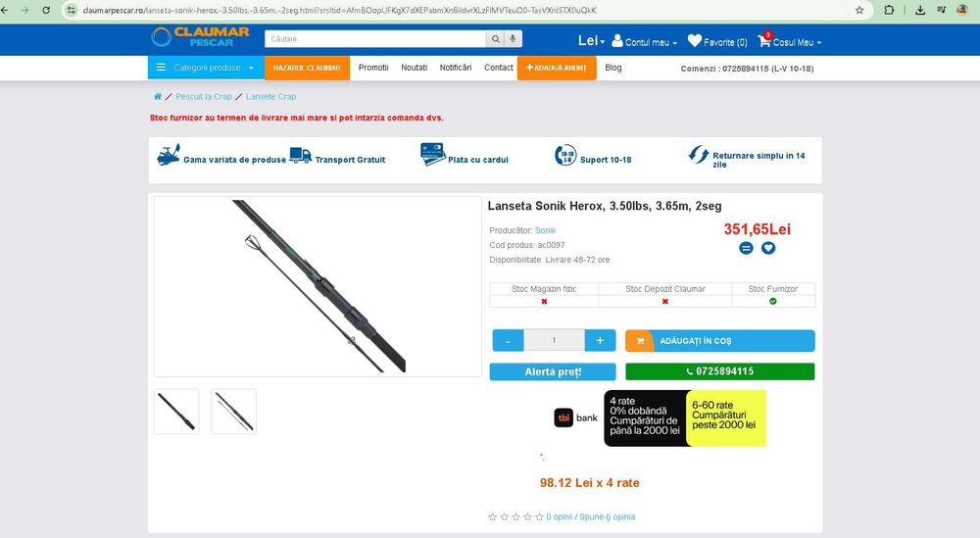Add product to favorites heart icon
This screenshot has height=538, width=980.
(768, 248)
